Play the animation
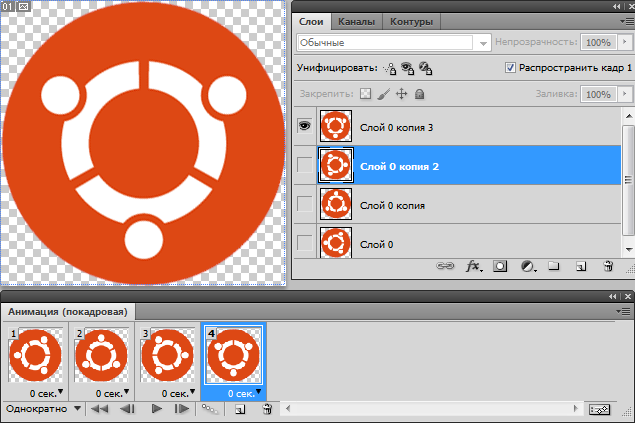 (x=157, y=409)
